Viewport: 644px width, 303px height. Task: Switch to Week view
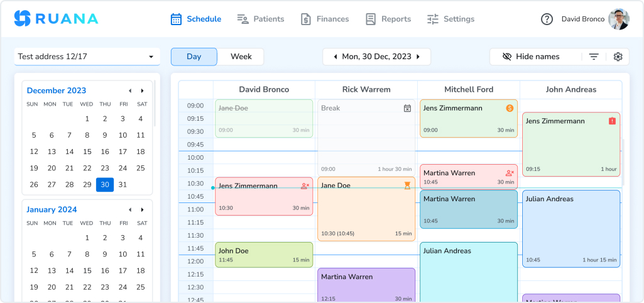click(241, 57)
